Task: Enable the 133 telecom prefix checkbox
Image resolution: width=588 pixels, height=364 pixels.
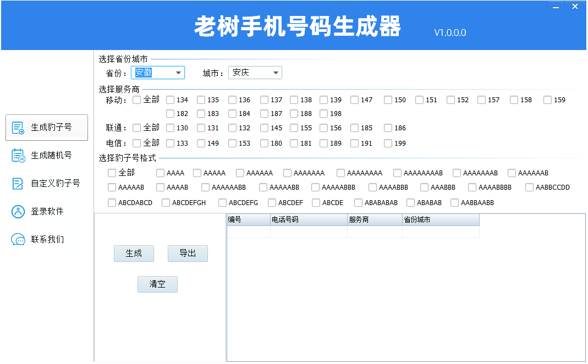Action: [171, 144]
